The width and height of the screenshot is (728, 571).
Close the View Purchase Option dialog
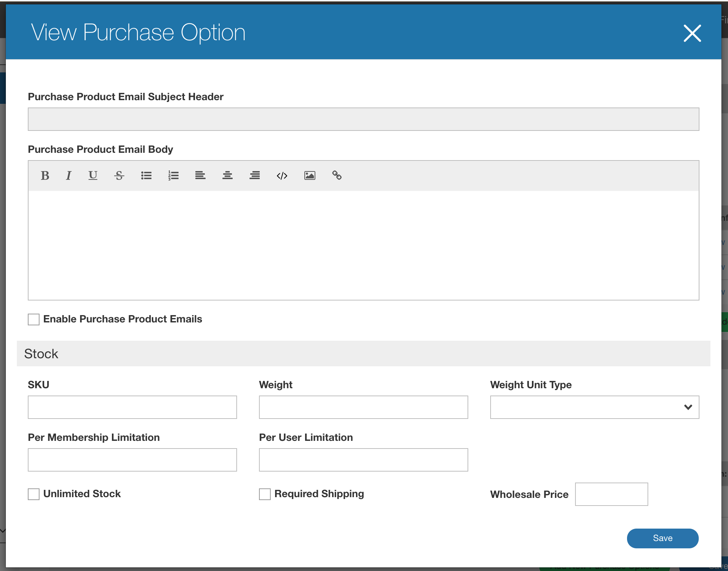(692, 33)
